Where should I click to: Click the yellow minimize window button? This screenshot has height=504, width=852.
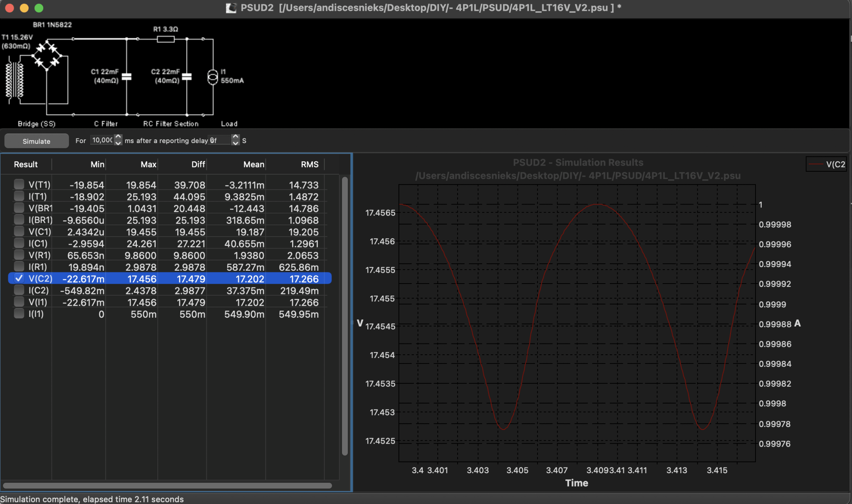(24, 8)
